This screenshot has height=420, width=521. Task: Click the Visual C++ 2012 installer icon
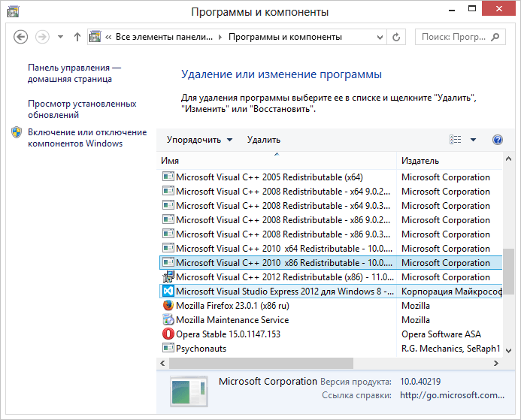pyautogui.click(x=168, y=276)
